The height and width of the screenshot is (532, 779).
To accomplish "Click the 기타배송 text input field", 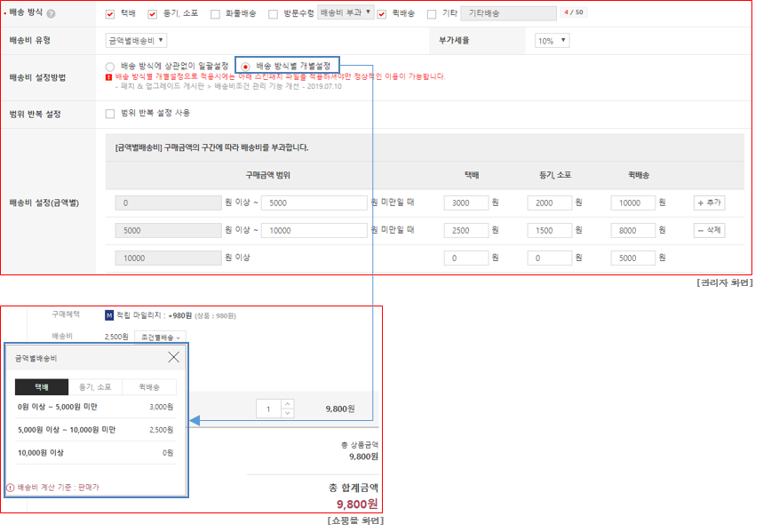I will 508,13.
